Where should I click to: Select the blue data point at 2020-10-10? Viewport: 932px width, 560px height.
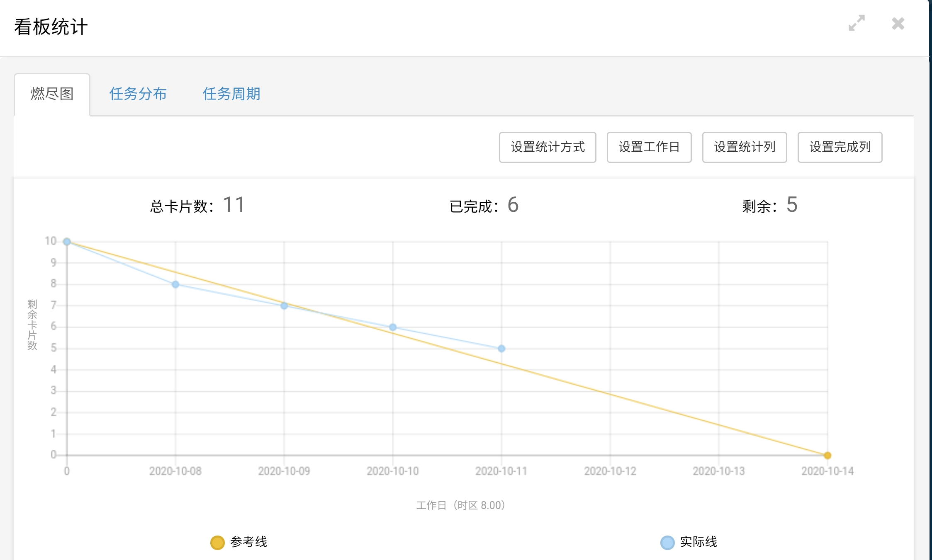tap(393, 327)
